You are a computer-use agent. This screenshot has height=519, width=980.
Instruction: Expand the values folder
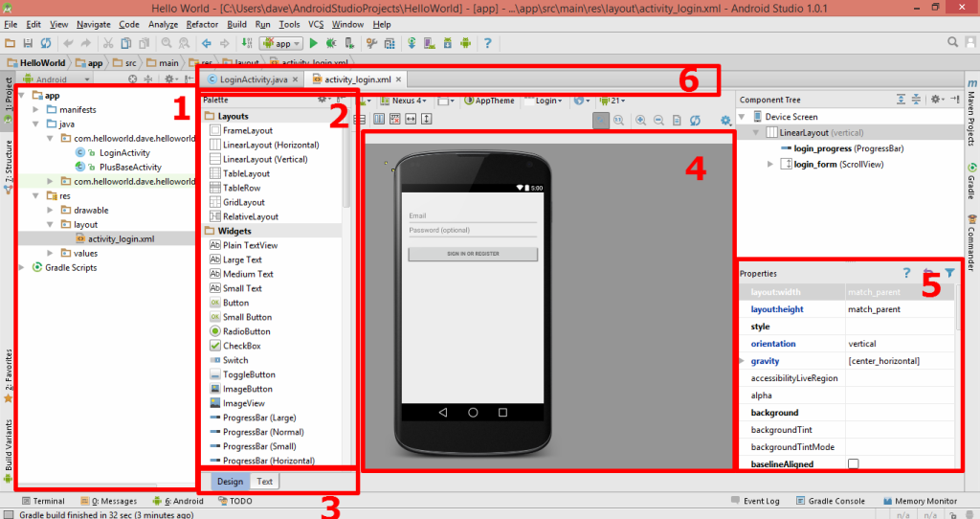pos(50,253)
